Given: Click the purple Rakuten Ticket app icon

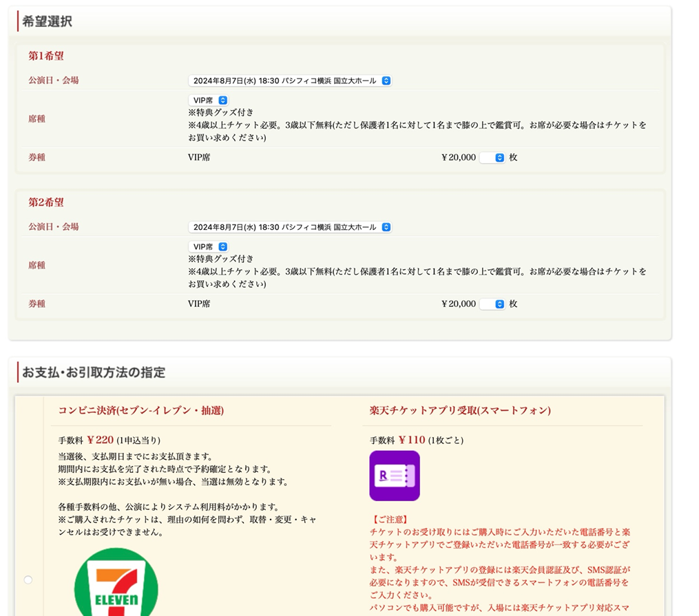Looking at the screenshot, I should pyautogui.click(x=395, y=476).
